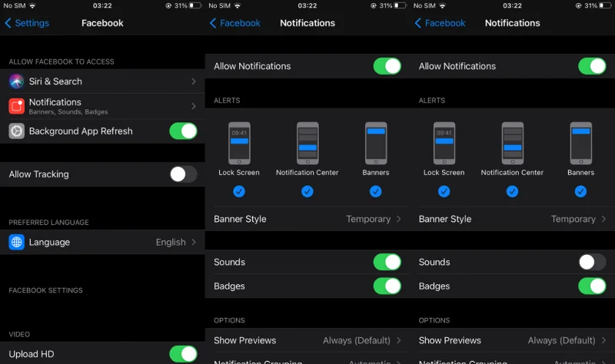Disable Badges on the right screen
615x364 pixels.
[592, 286]
